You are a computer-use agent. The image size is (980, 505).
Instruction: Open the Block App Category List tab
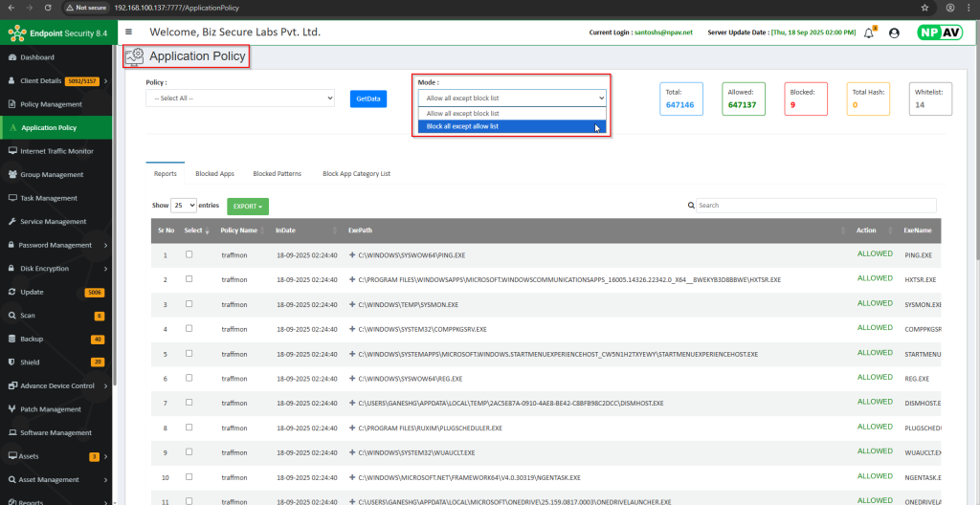[x=356, y=174]
